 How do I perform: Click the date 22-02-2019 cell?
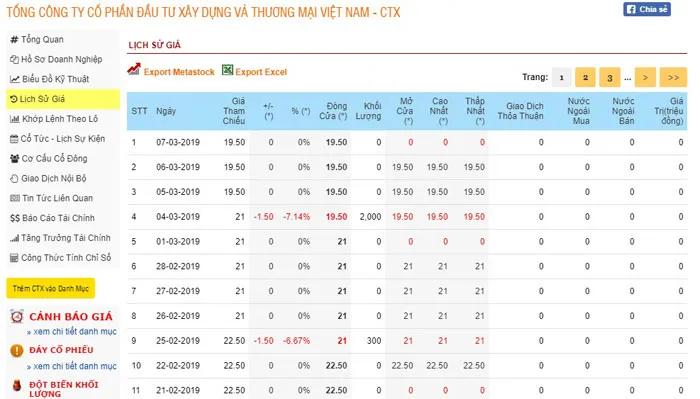coord(178,366)
